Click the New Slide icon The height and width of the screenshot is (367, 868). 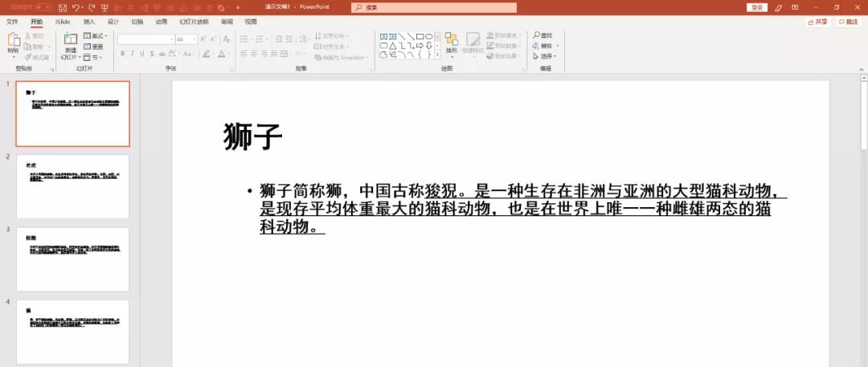[x=70, y=39]
